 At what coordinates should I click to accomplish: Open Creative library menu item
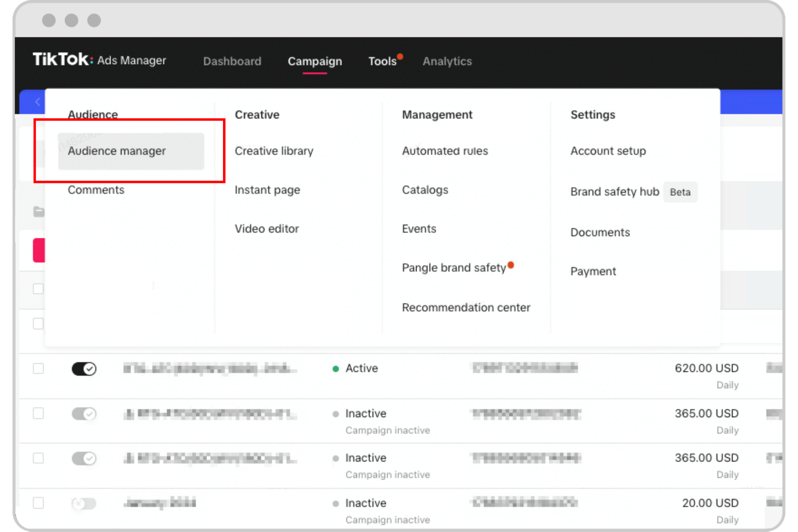point(274,151)
